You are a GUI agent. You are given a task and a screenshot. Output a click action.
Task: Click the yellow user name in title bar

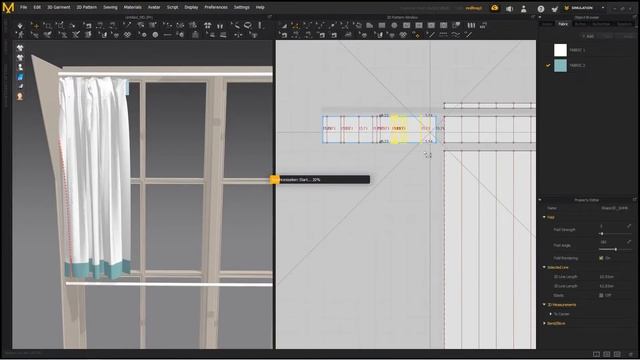(473, 8)
